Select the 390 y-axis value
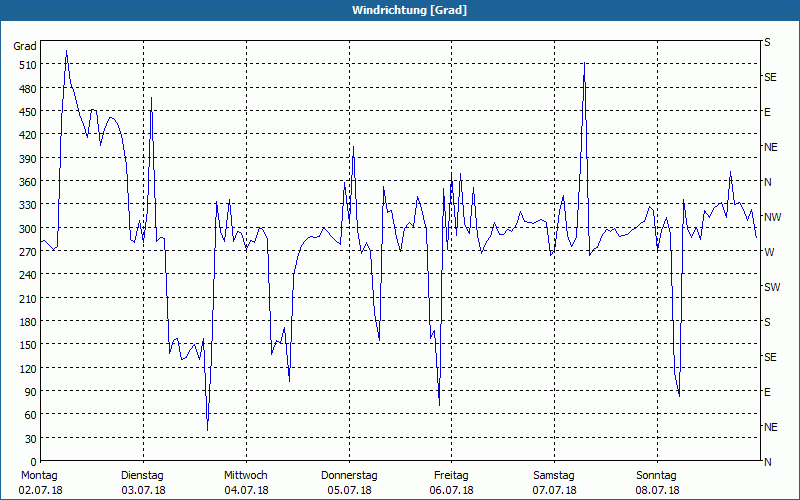The height and width of the screenshot is (500, 800). (28, 159)
